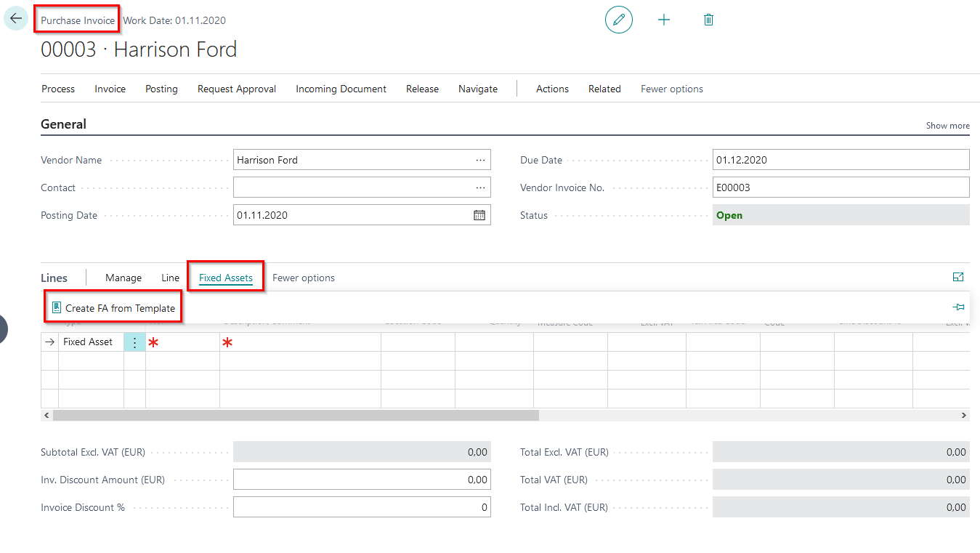The width and height of the screenshot is (980, 553).
Task: Click the horizontal scrollbar under the lines grid
Action: tap(296, 415)
